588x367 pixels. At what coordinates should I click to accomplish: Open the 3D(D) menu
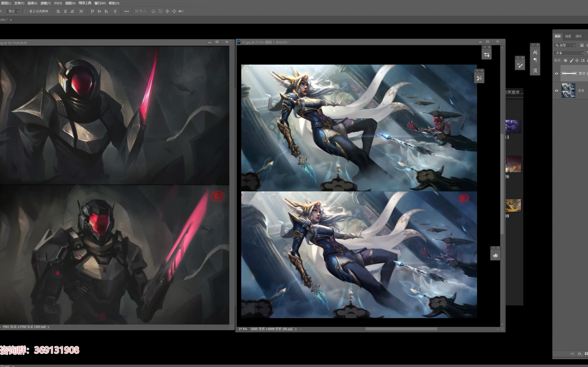pos(58,3)
